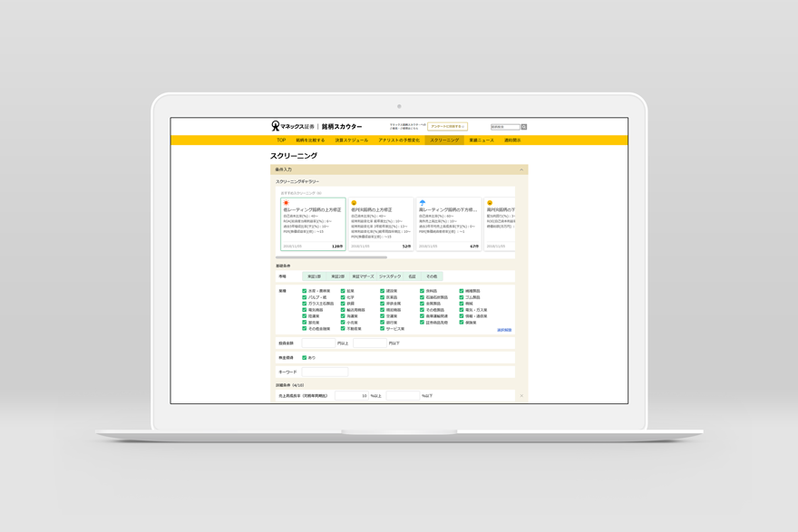Open the 決算スケジュール nav tab
Image resolution: width=798 pixels, height=532 pixels.
[351, 140]
